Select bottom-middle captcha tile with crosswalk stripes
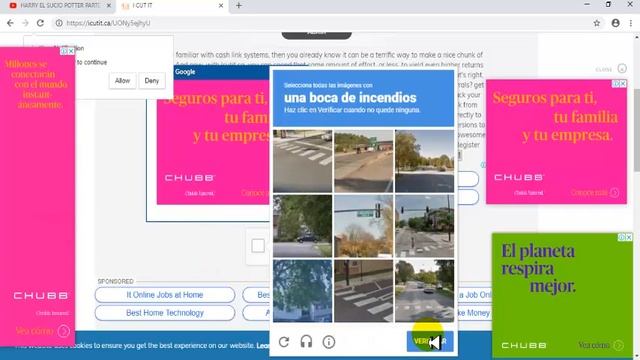The height and width of the screenshot is (360, 640). [363, 291]
